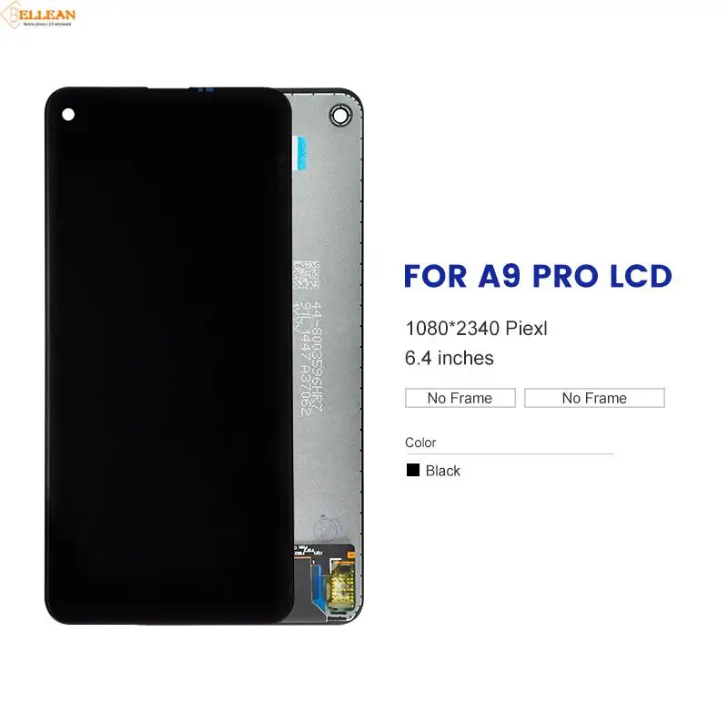Click the 1080*2340 Piexl resolution text

[476, 329]
